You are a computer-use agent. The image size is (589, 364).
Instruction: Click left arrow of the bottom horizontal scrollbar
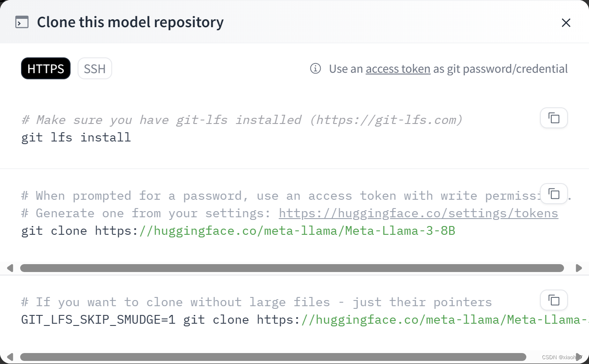[x=10, y=357]
